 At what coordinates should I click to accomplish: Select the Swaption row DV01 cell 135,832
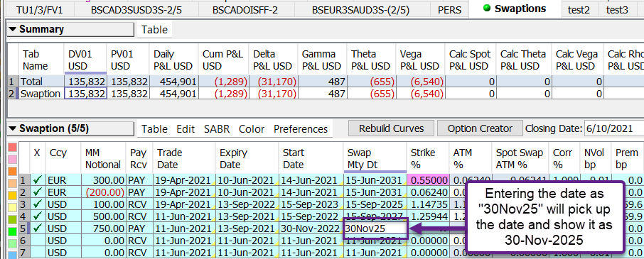(x=85, y=94)
